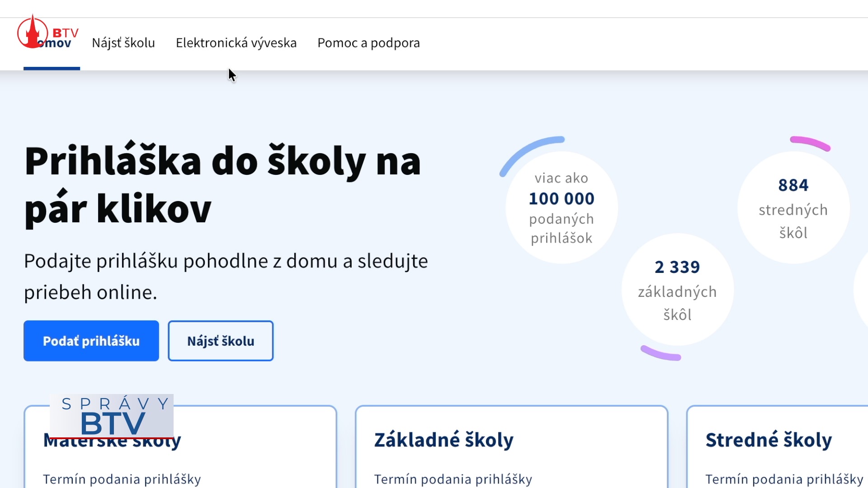
Task: Go to Elektronická výveska menu item
Action: click(x=236, y=43)
